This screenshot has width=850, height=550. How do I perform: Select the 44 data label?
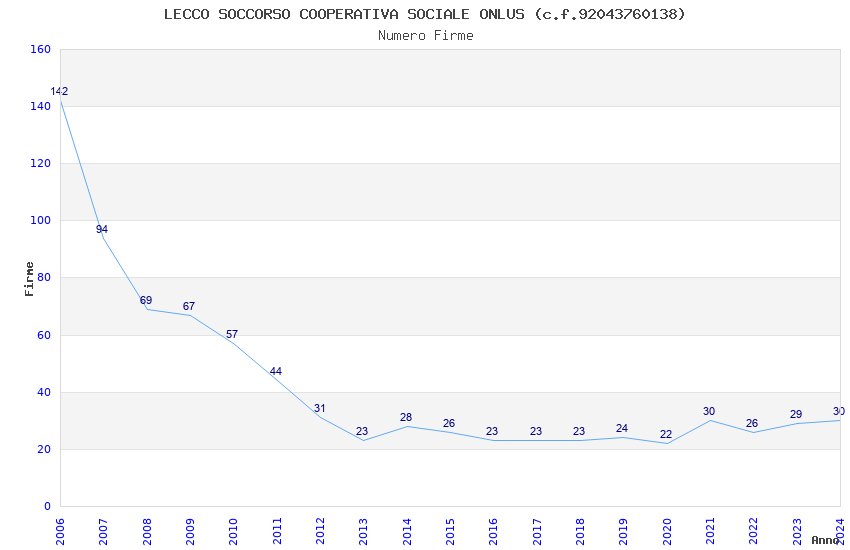(x=275, y=371)
